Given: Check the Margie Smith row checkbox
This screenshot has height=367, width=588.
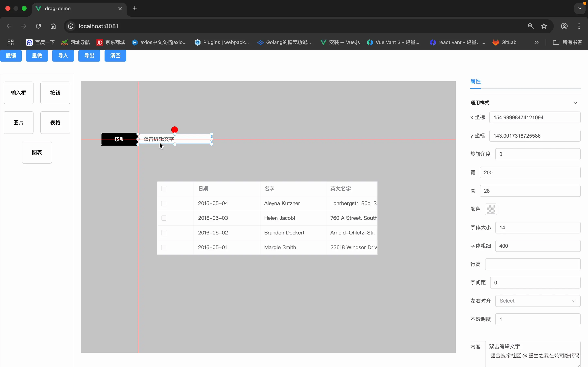Looking at the screenshot, I should click(164, 247).
